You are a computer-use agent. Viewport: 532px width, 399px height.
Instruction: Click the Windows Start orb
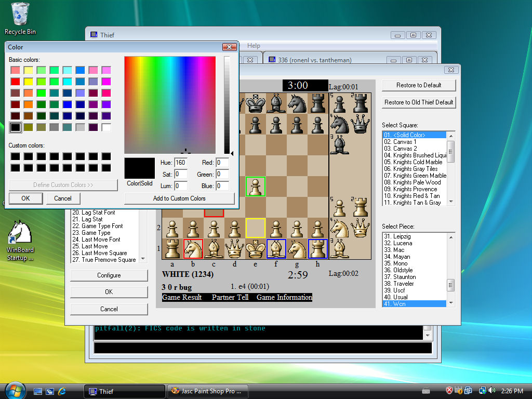[x=15, y=391]
